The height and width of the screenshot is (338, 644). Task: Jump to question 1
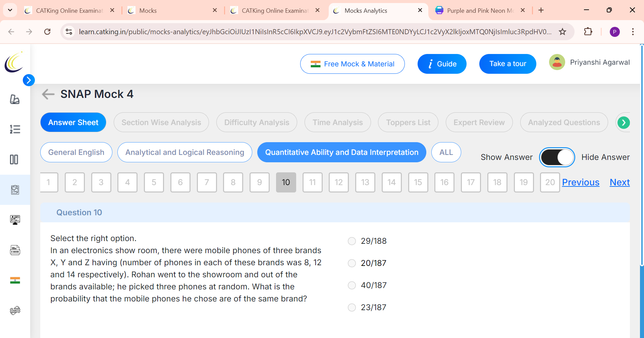click(49, 182)
